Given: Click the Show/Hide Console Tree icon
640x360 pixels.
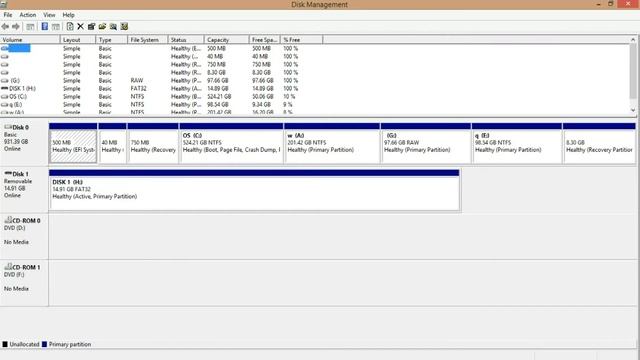Looking at the screenshot, I should (30, 27).
